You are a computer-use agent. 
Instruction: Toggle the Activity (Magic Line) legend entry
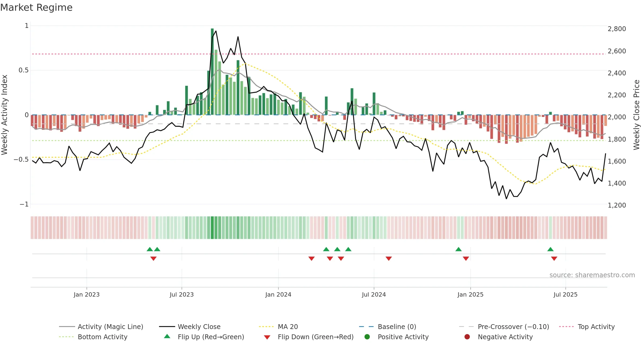coord(101,327)
